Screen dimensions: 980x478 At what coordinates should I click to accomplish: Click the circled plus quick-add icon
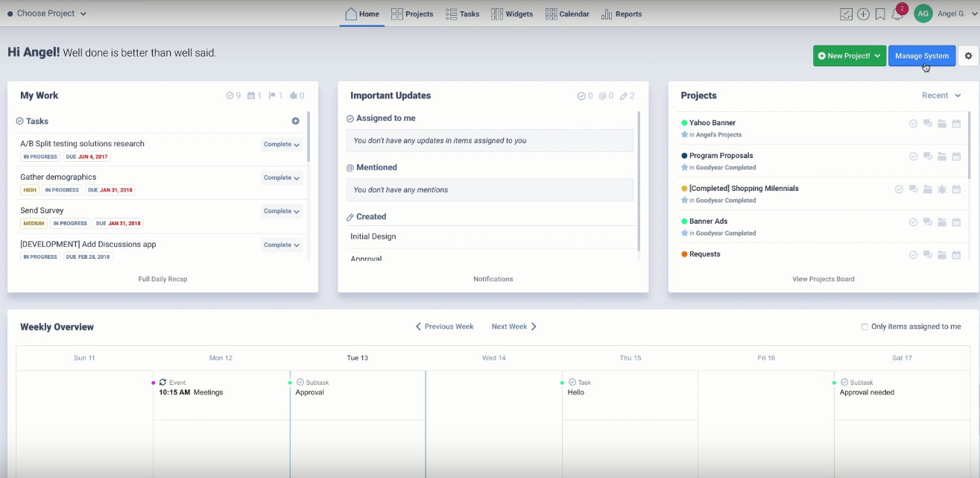(x=863, y=14)
